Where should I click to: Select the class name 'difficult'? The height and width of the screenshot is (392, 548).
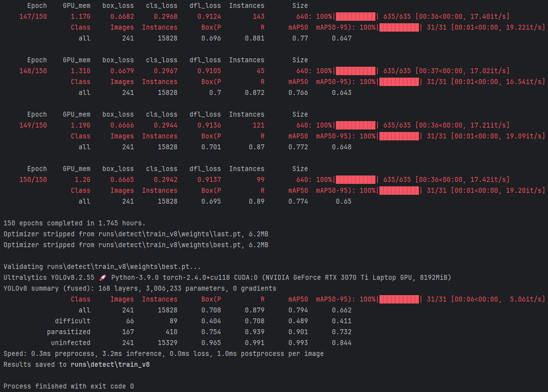click(x=73, y=321)
